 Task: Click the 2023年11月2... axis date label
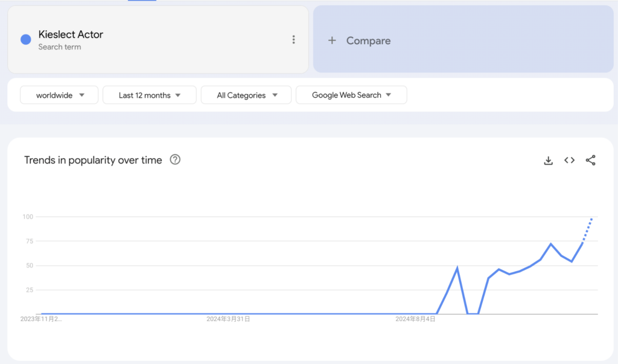click(x=41, y=319)
